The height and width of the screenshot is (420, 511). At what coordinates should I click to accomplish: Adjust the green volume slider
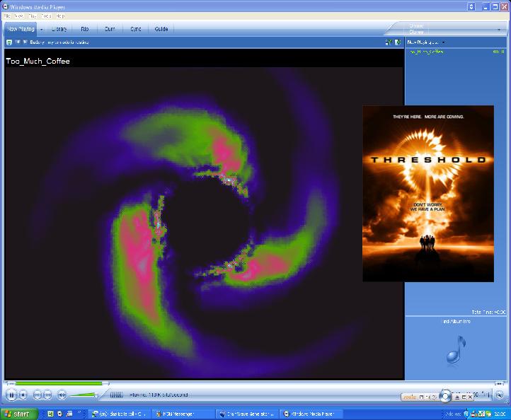[84, 395]
